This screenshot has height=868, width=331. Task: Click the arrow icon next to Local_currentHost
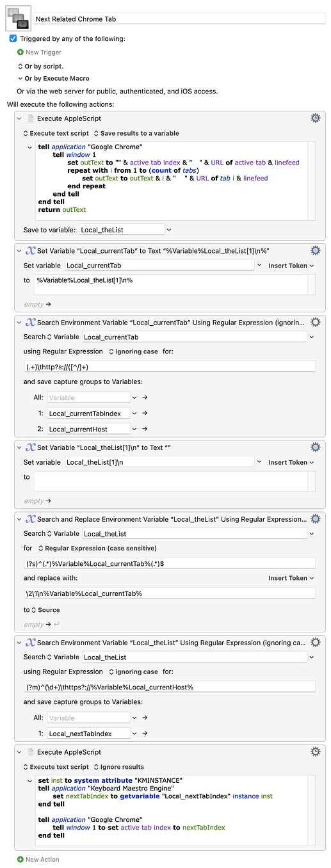click(x=145, y=429)
